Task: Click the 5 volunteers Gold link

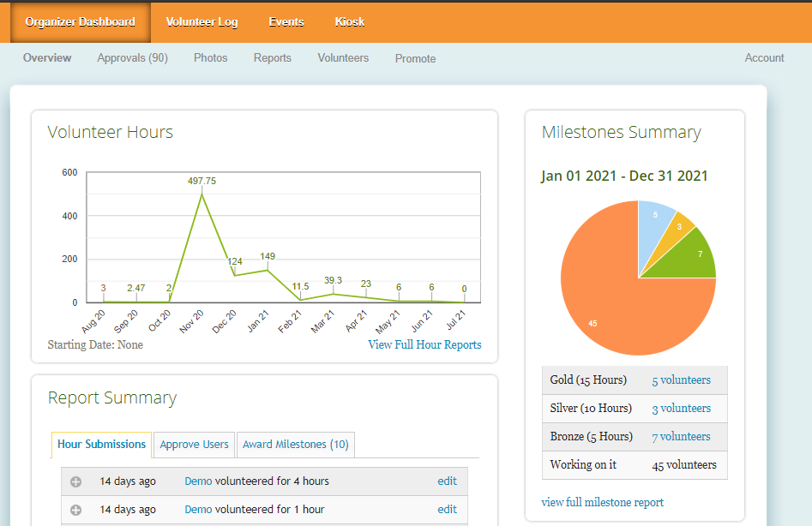Action: (681, 380)
